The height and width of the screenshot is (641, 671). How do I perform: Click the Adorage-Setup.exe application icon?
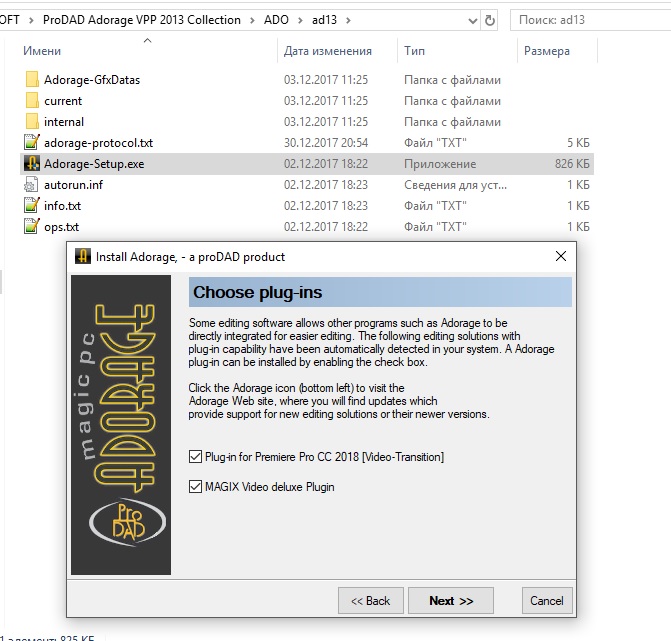tap(32, 163)
